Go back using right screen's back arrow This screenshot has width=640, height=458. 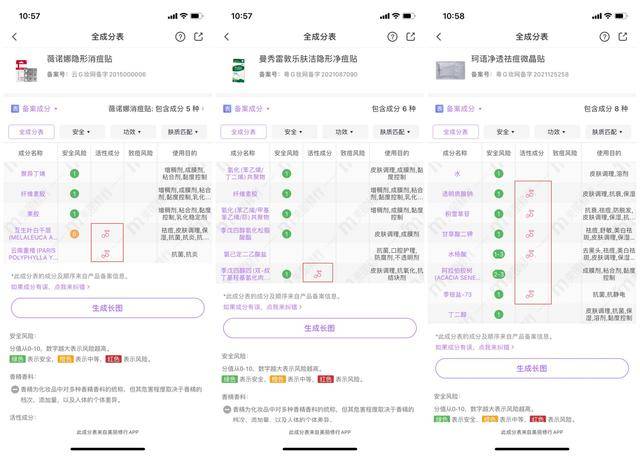(439, 37)
